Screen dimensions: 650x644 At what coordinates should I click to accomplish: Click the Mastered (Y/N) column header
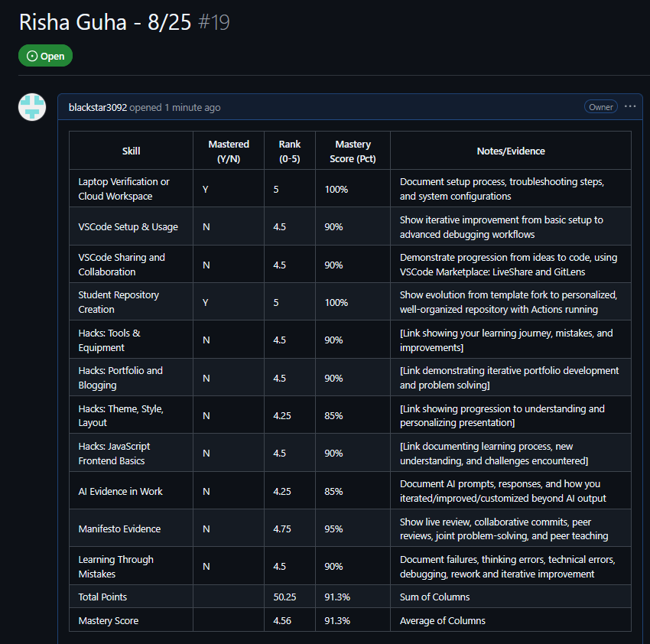pos(229,151)
